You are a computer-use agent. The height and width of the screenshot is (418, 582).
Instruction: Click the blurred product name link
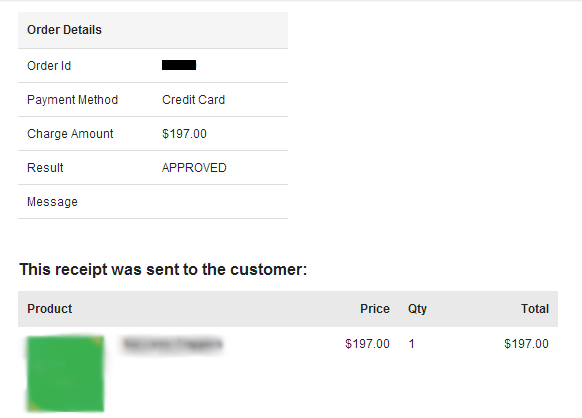click(172, 344)
